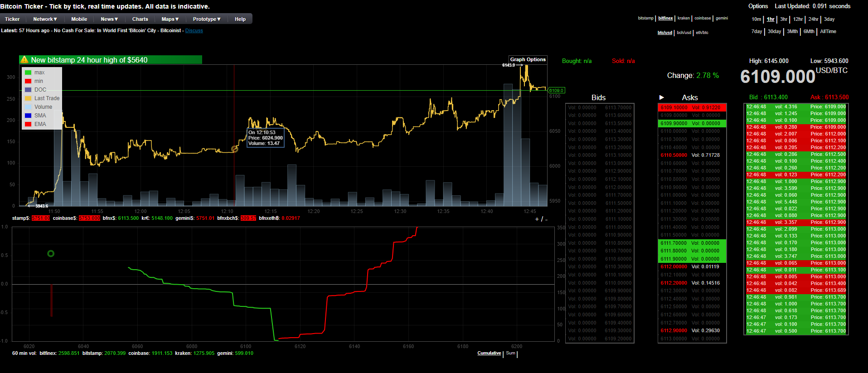Click the High: 6145.000 label
Image resolution: width=868 pixels, height=373 pixels.
(768, 61)
